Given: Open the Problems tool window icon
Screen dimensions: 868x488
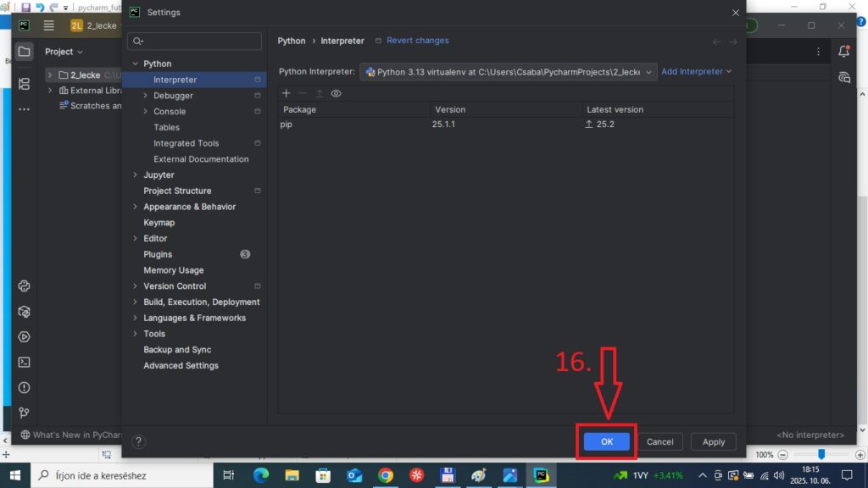Looking at the screenshot, I should (x=25, y=387).
